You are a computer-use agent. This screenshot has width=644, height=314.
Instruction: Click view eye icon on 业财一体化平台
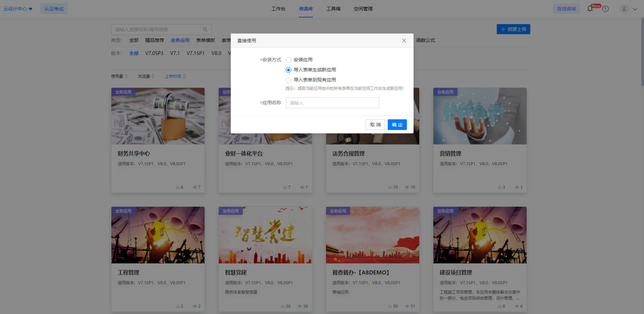(302, 187)
